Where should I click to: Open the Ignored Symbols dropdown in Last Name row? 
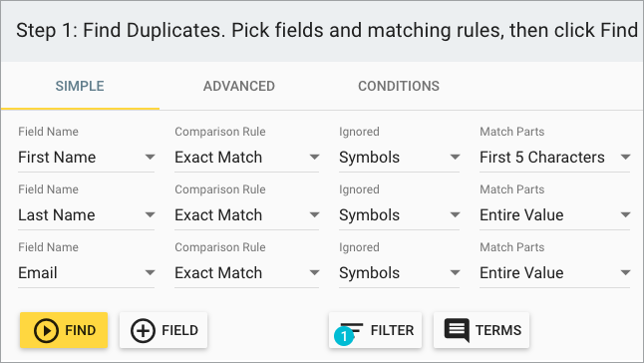coord(399,215)
